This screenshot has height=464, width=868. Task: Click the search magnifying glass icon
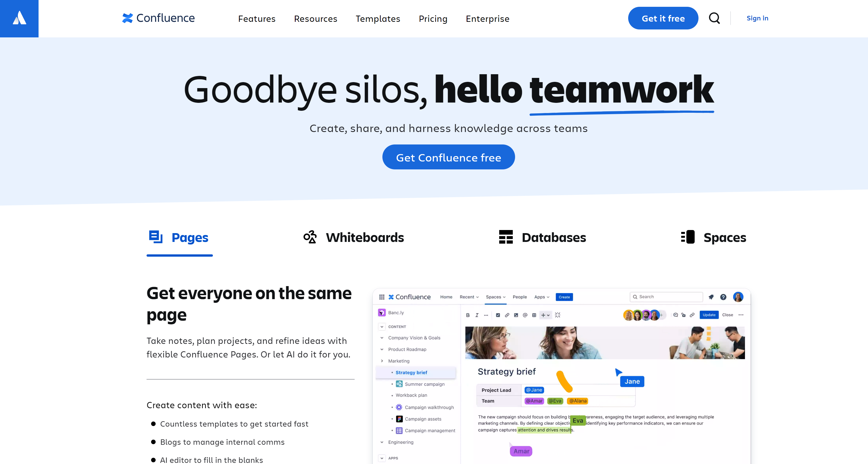tap(715, 18)
